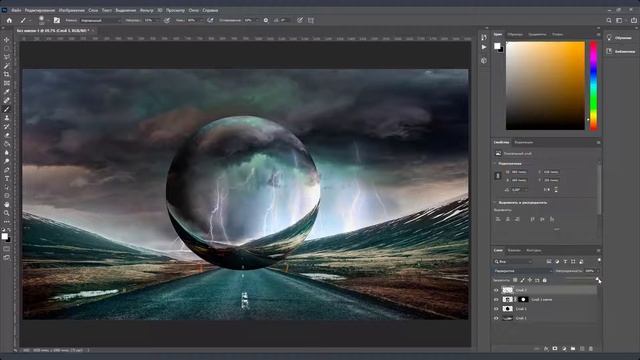640x360 pixels.
Task: Select the Eyedropper tool
Action: 7,91
